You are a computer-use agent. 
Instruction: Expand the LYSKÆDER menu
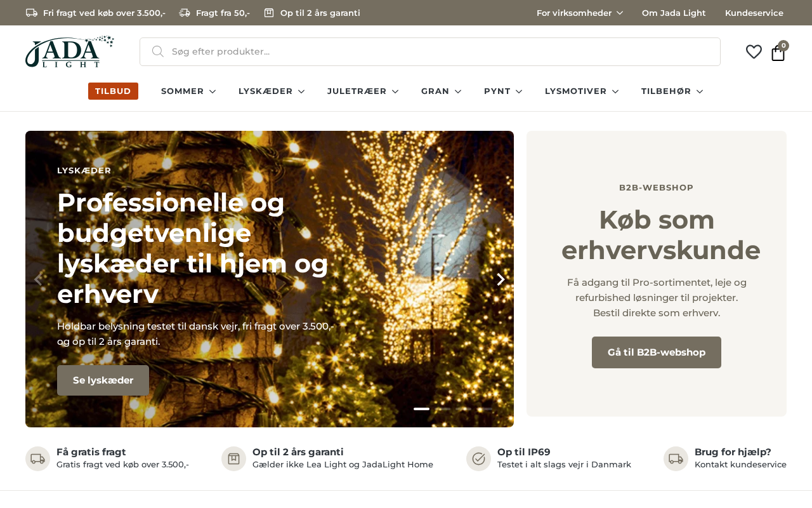272,91
